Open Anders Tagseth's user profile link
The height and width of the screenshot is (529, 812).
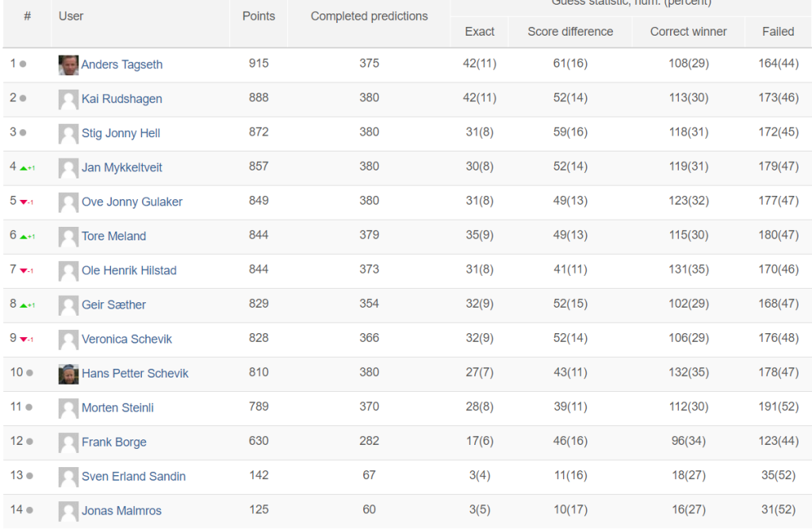point(121,65)
